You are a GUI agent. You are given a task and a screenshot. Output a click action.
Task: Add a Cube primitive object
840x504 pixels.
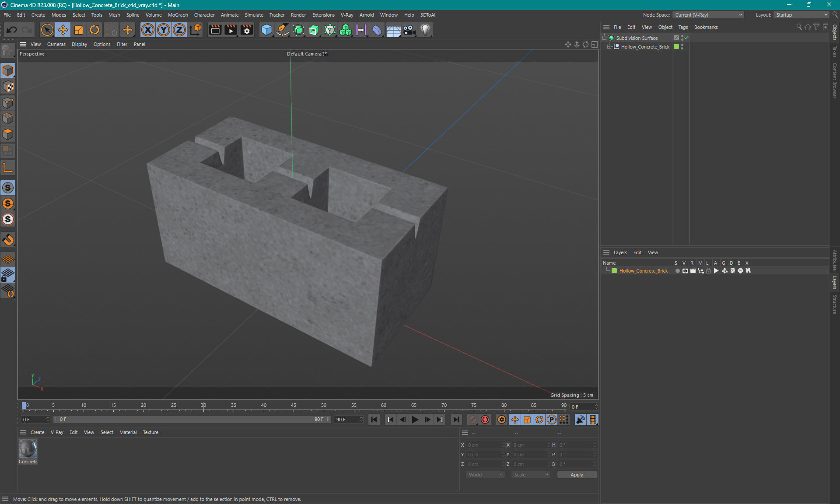coord(266,30)
